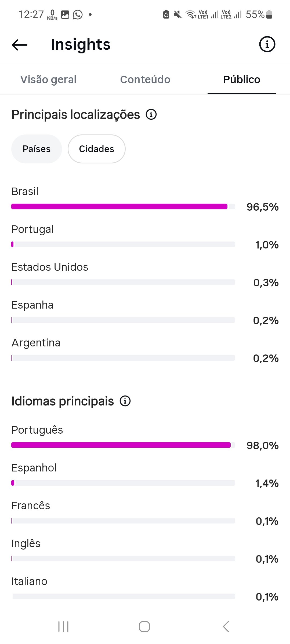Viewport: 290px width, 644px height.
Task: Tap the Android back navigation chevron
Action: (x=226, y=627)
